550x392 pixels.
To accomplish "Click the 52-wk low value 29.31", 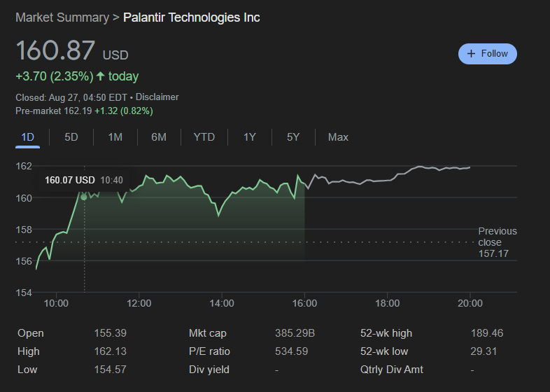I will (484, 351).
